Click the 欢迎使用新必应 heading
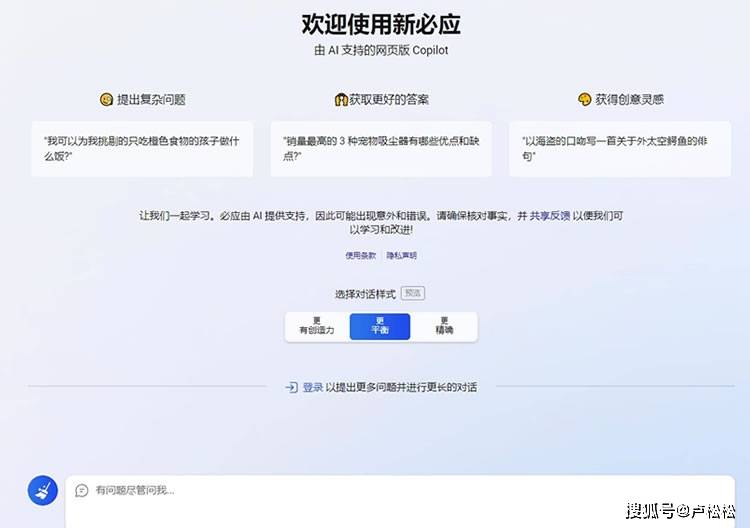 381,24
